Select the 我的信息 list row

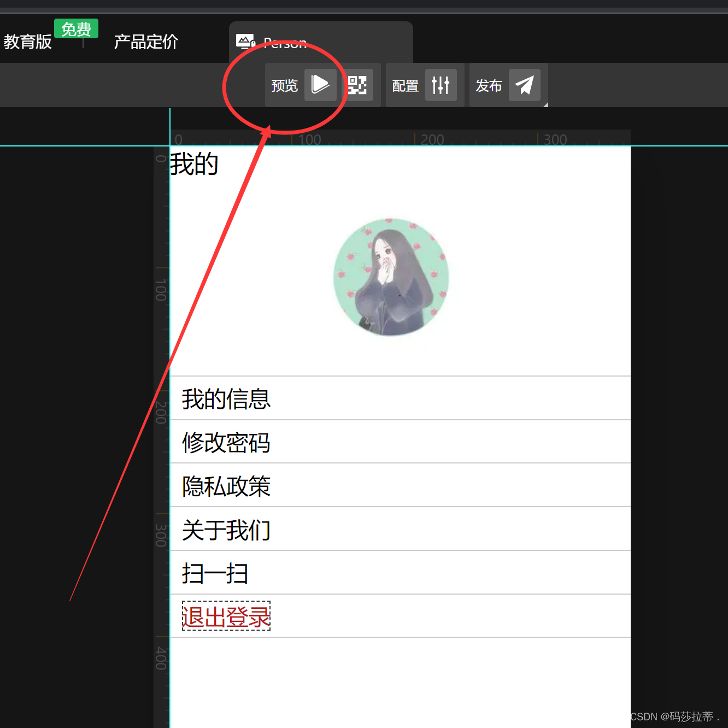coord(401,398)
